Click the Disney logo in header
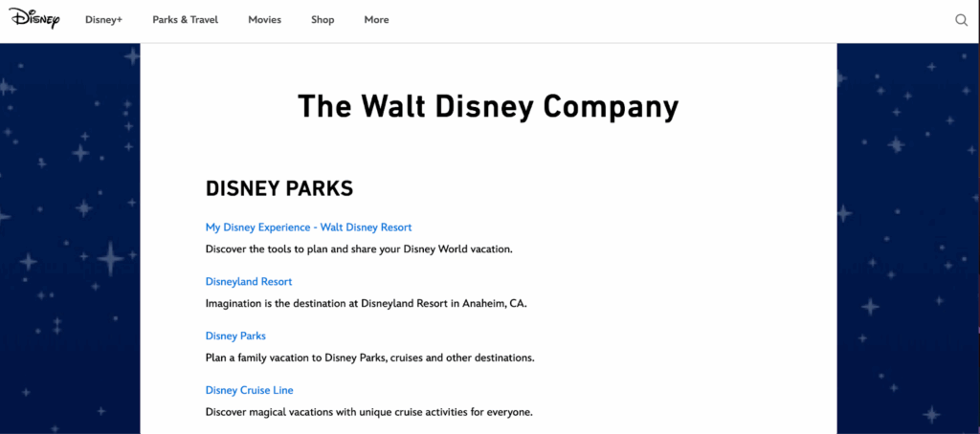Screen dimensions: 980x434 click(34, 19)
